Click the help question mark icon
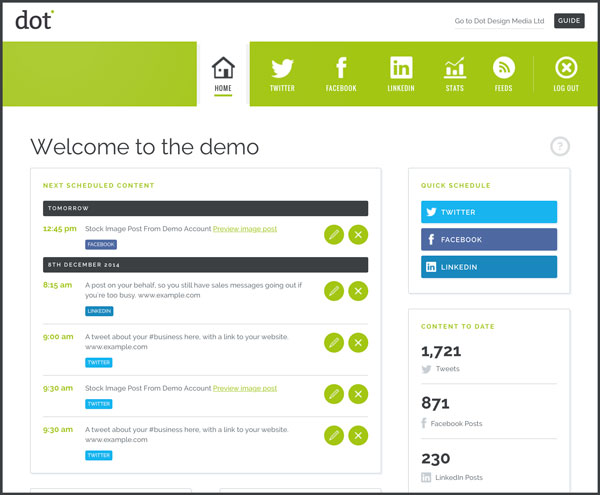600x495 pixels. pyautogui.click(x=560, y=147)
